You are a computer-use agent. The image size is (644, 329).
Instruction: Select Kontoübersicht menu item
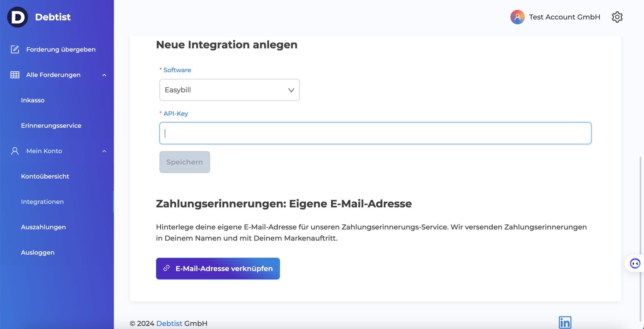45,176
